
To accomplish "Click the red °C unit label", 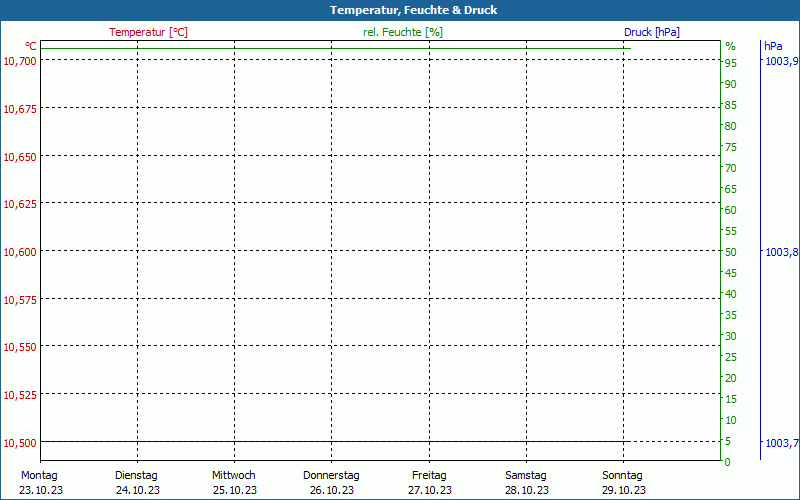I will [31, 46].
